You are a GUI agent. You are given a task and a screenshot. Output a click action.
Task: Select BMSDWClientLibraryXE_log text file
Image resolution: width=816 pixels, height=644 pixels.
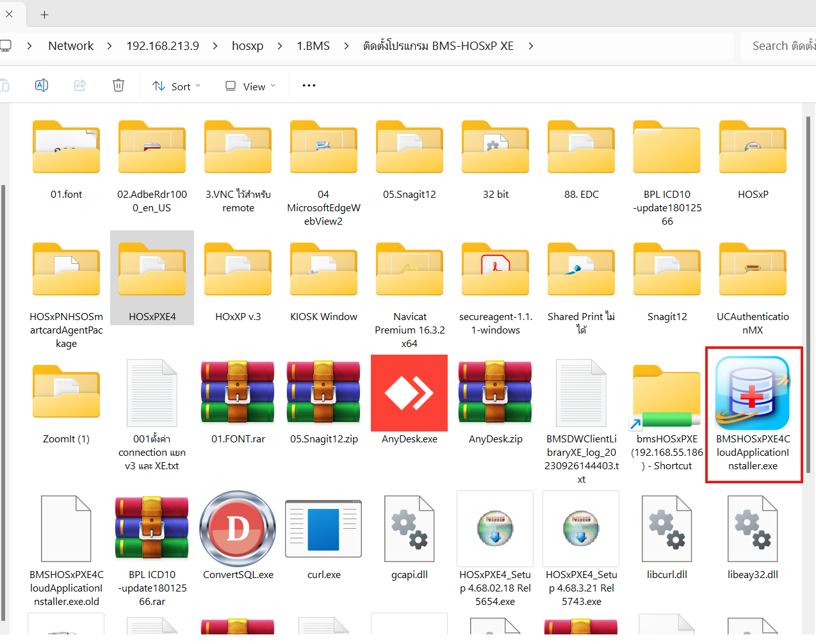point(582,423)
